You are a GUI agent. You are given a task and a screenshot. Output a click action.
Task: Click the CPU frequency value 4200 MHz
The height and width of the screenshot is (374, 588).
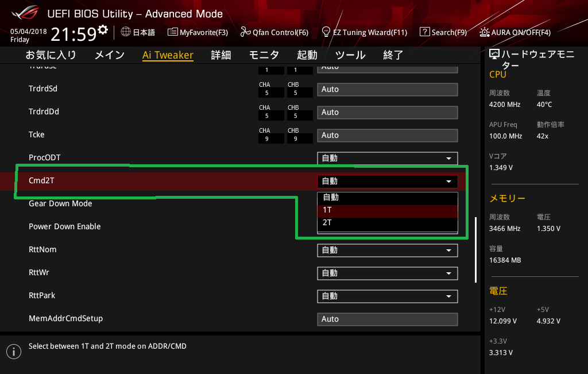pos(505,105)
